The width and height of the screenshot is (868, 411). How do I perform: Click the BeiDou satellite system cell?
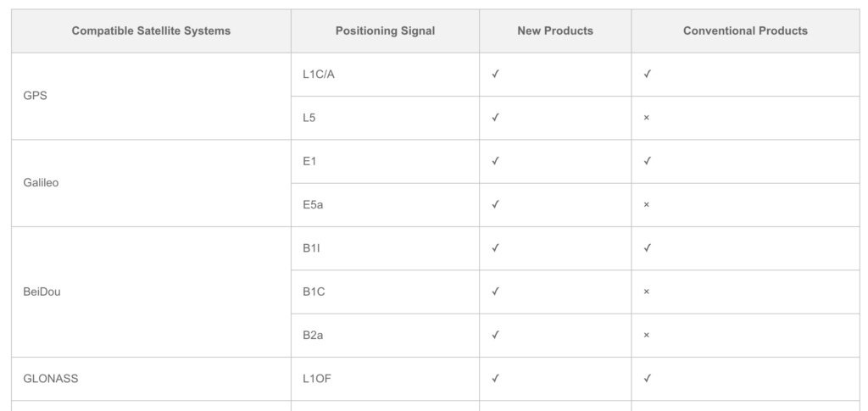click(151, 292)
